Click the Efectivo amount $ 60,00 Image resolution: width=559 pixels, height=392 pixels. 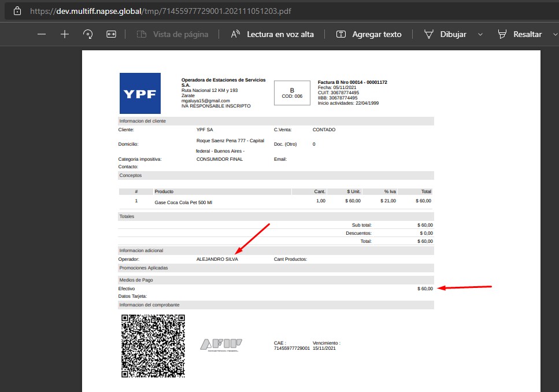tap(425, 289)
